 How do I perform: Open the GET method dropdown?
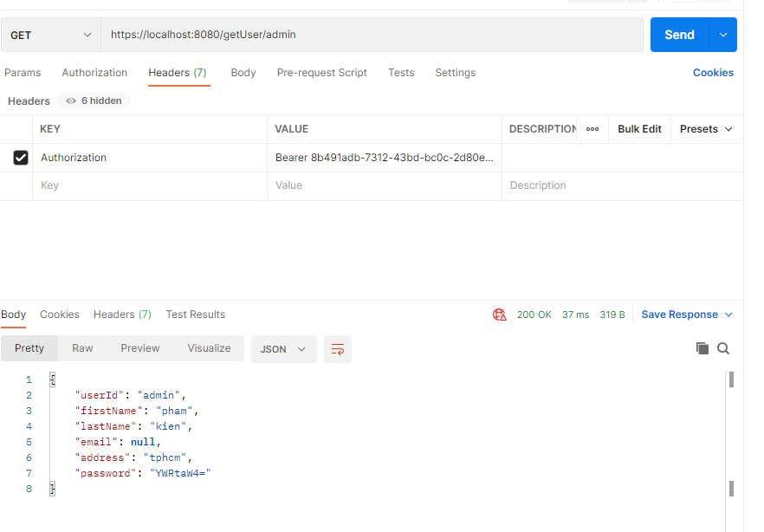[50, 35]
